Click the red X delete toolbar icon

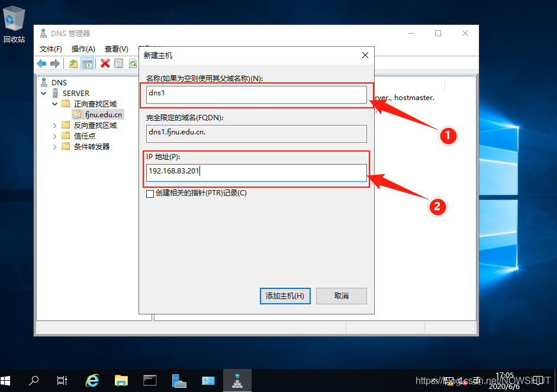pyautogui.click(x=105, y=63)
